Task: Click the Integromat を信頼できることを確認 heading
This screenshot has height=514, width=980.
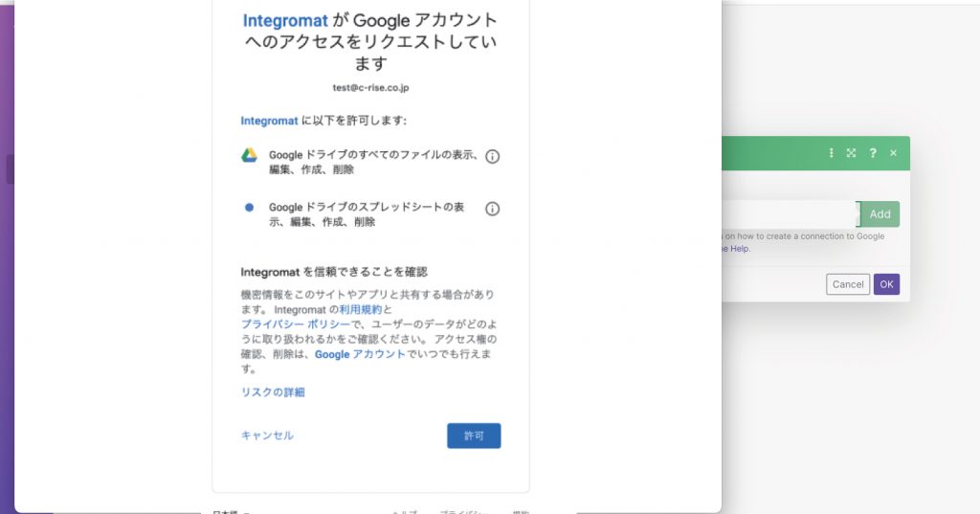Action: coord(334,272)
